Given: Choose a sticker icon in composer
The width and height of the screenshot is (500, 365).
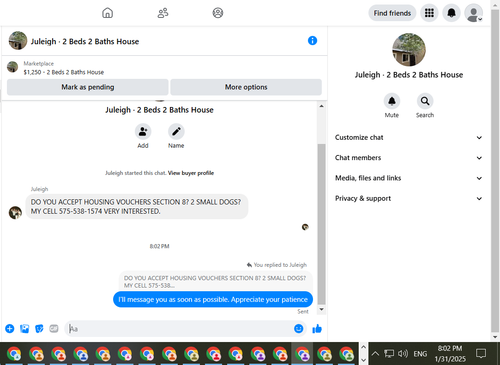Looking at the screenshot, I should coord(39,329).
